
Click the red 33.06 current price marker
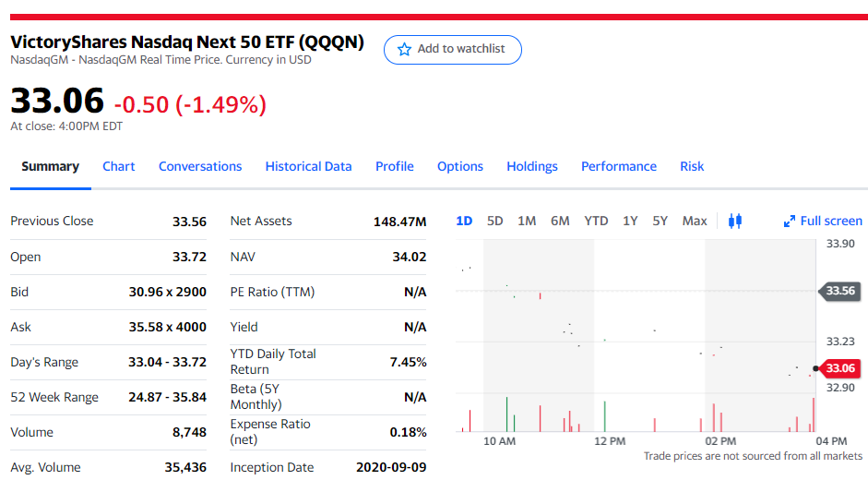click(x=839, y=368)
